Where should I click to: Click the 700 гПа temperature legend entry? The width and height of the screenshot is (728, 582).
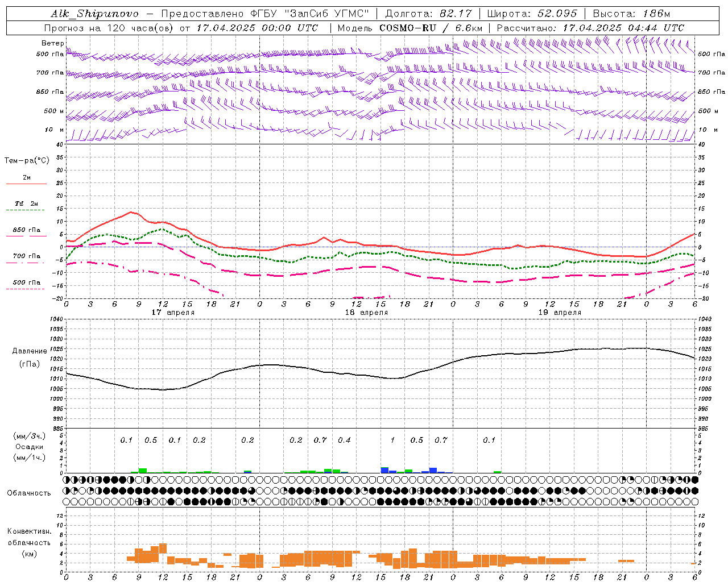(26, 256)
